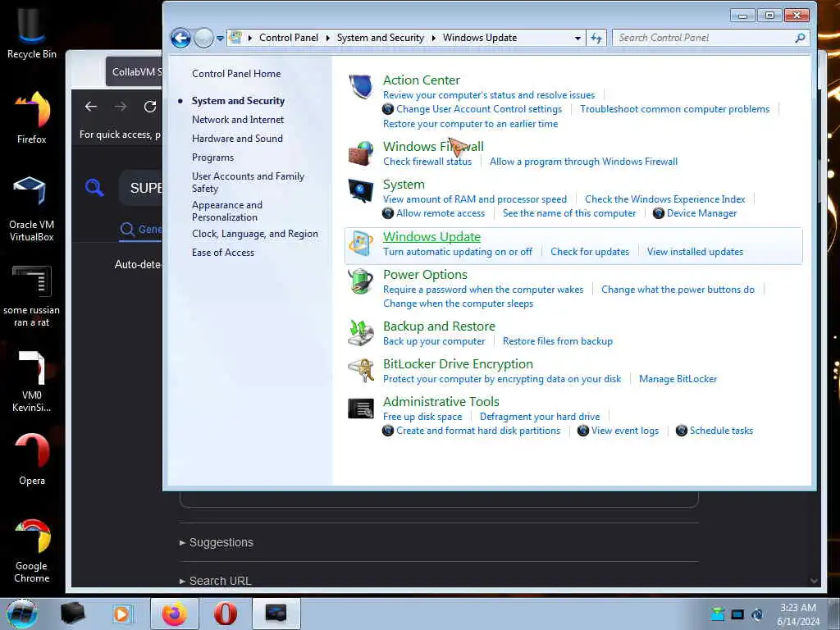Click Check firewall status link
Image resolution: width=840 pixels, height=630 pixels.
point(427,162)
